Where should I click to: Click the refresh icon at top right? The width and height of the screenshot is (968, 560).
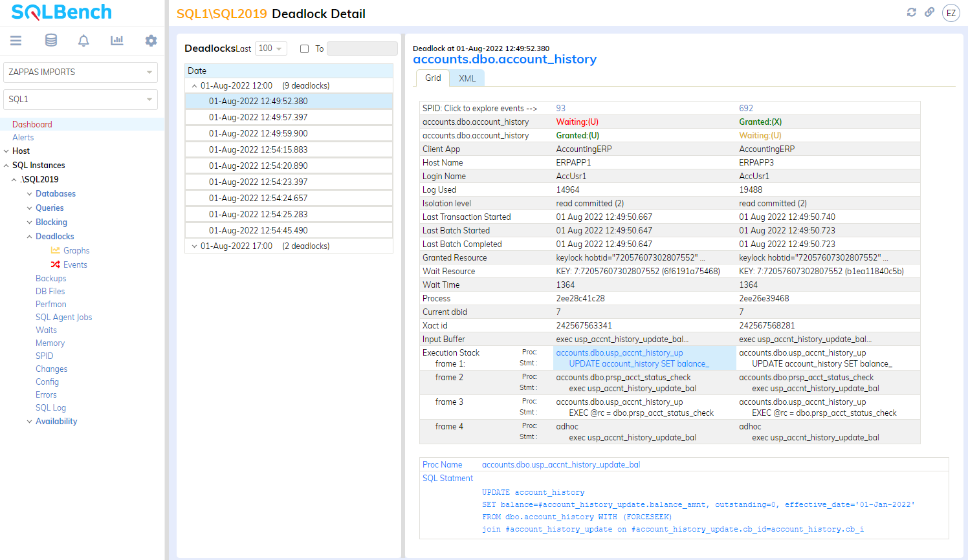point(912,12)
